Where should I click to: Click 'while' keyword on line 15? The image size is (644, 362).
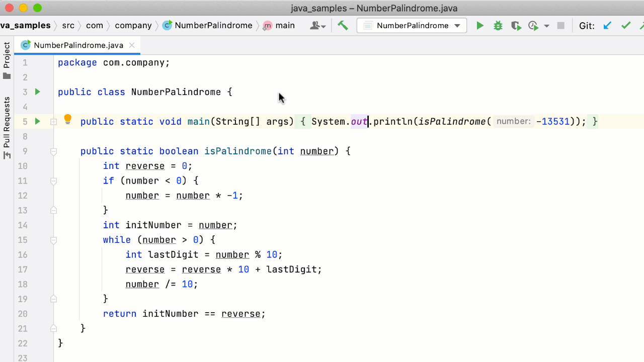coord(117,240)
